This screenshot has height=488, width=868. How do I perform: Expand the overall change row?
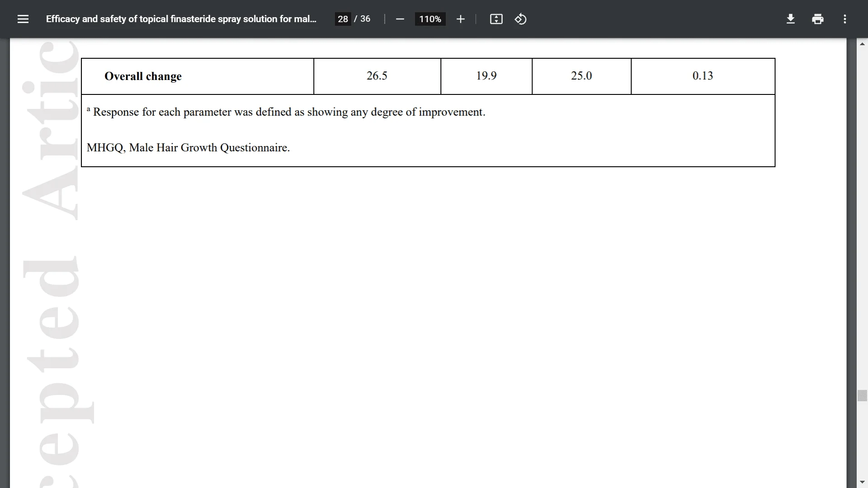142,76
